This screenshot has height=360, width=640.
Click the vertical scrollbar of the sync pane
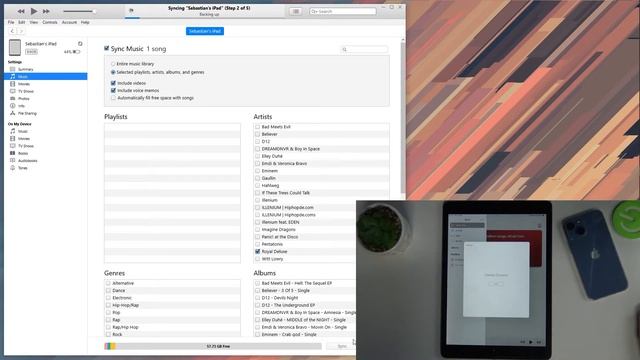403,118
